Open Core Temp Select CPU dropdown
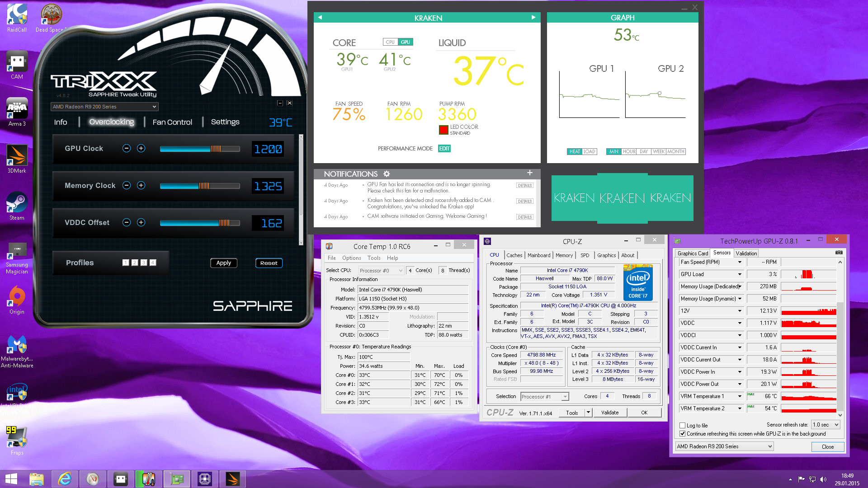Viewport: 868px width, 488px height. pyautogui.click(x=381, y=271)
